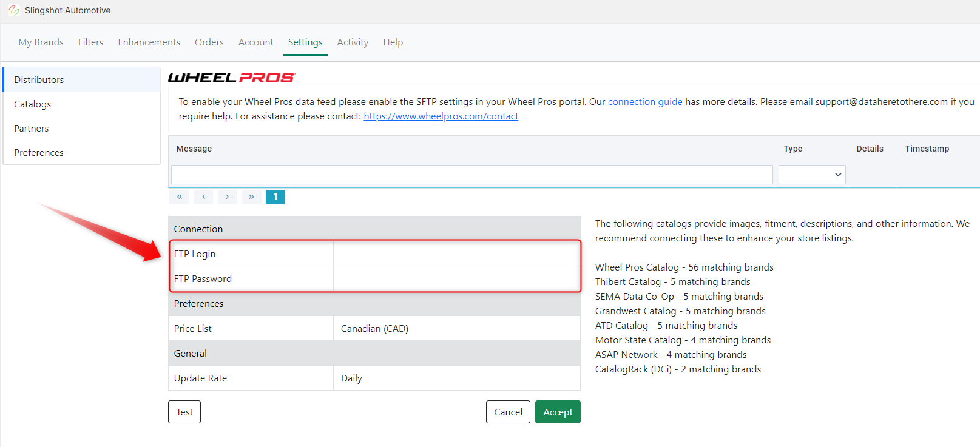Viewport: 980px width, 447px height.
Task: Open the wheelpros.com contact link
Action: [x=441, y=116]
